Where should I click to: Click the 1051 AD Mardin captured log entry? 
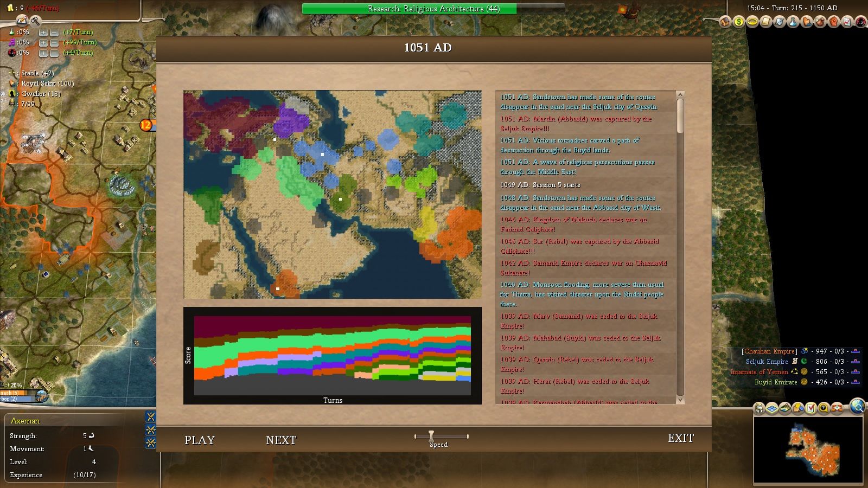tap(586, 124)
